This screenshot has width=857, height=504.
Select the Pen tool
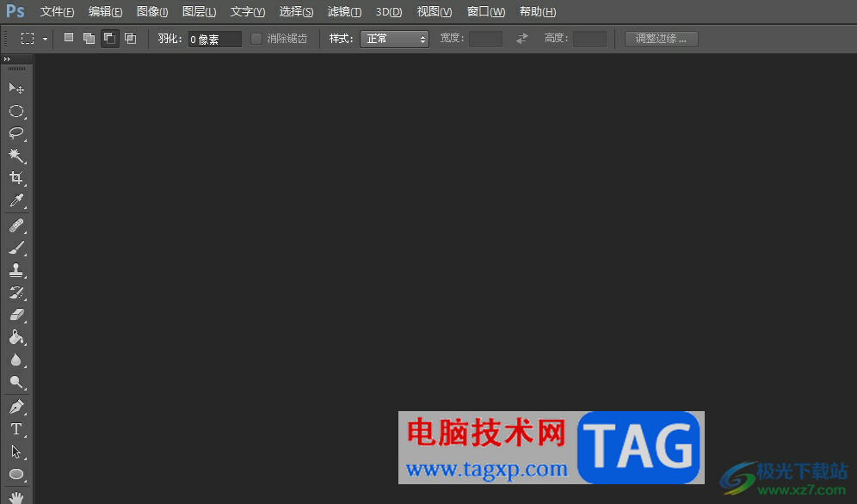click(16, 407)
